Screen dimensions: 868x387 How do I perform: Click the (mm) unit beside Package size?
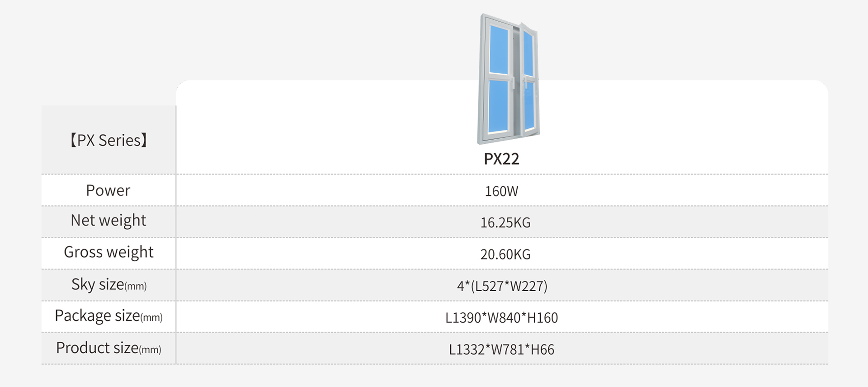point(151,318)
